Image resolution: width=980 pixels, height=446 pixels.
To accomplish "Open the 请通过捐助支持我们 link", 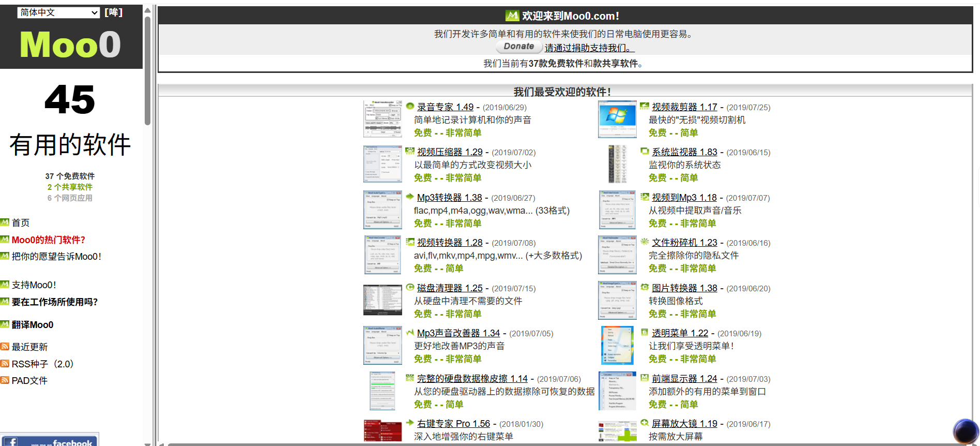I will pyautogui.click(x=589, y=48).
